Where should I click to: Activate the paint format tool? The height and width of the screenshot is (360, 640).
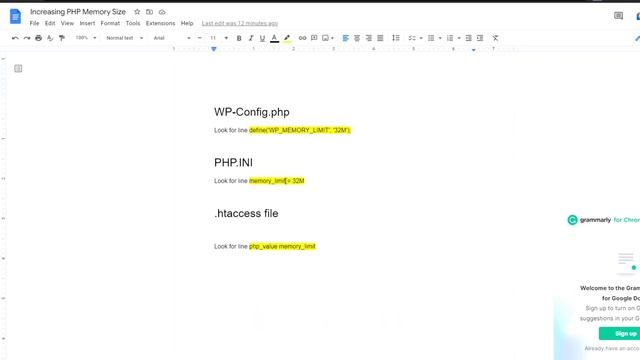62,38
